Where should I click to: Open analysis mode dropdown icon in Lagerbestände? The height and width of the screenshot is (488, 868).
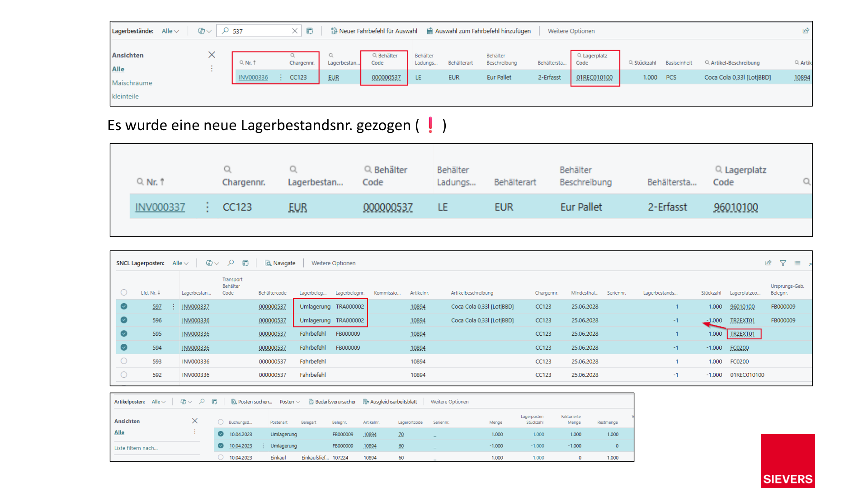point(204,31)
